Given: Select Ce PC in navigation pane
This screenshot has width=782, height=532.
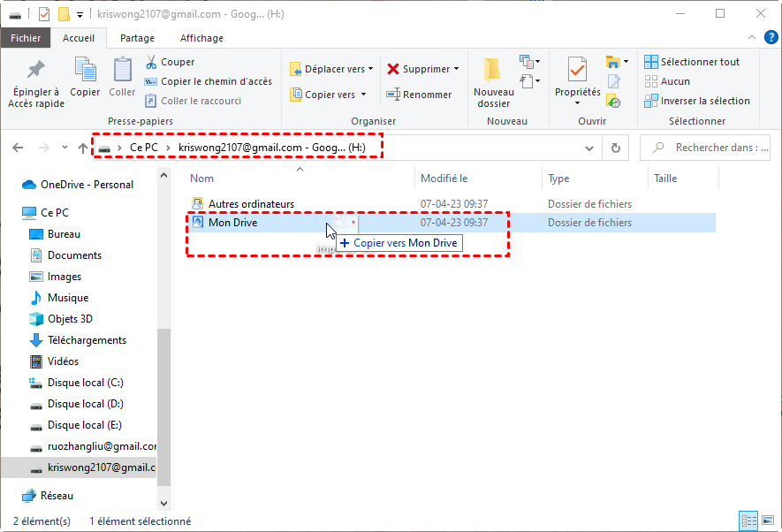Looking at the screenshot, I should [x=45, y=213].
